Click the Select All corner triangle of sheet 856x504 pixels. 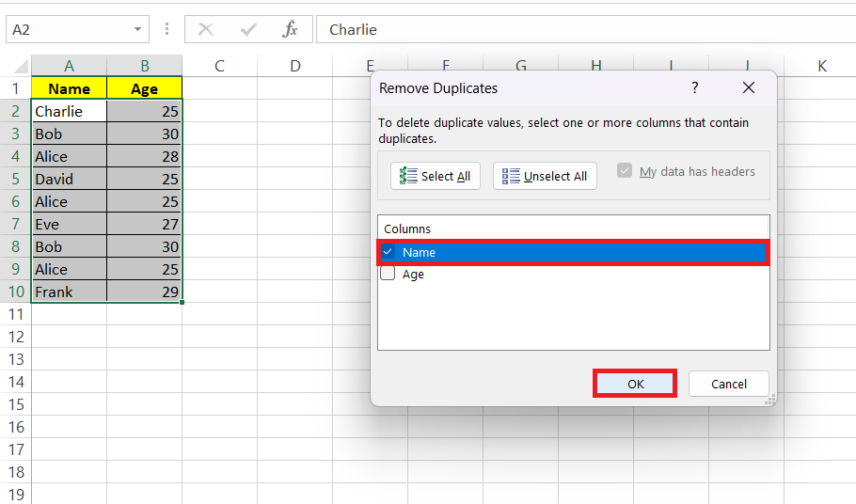point(21,67)
